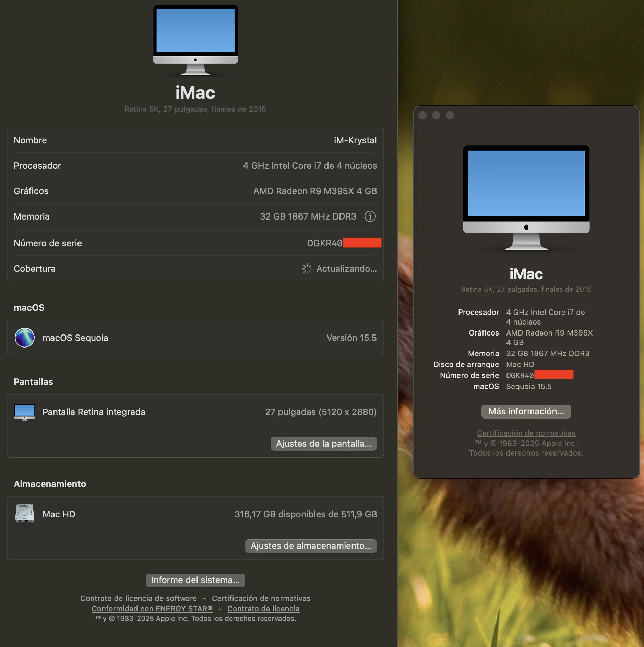Image resolution: width=644 pixels, height=647 pixels.
Task: Click the Pantallas section heading
Action: (x=33, y=382)
